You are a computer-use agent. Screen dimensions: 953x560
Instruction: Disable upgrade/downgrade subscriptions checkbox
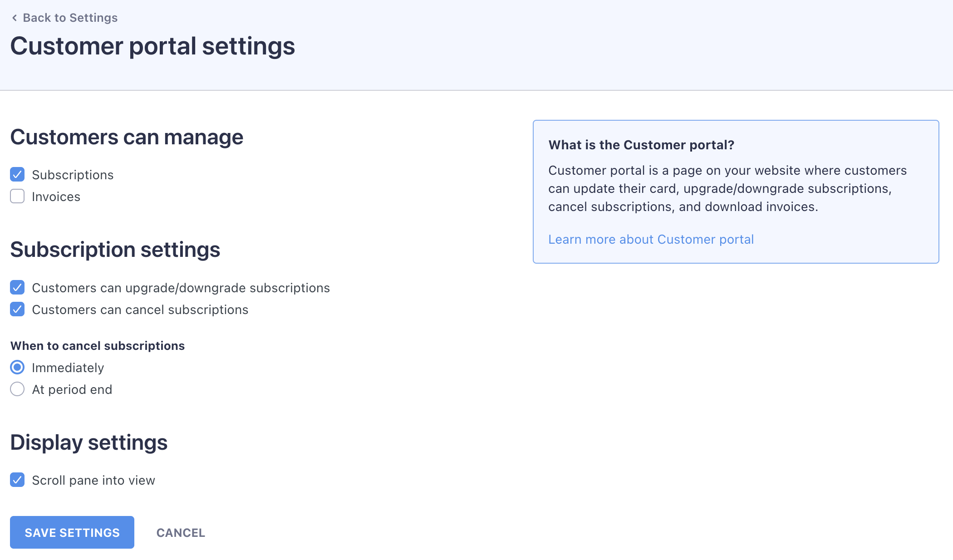pyautogui.click(x=17, y=287)
